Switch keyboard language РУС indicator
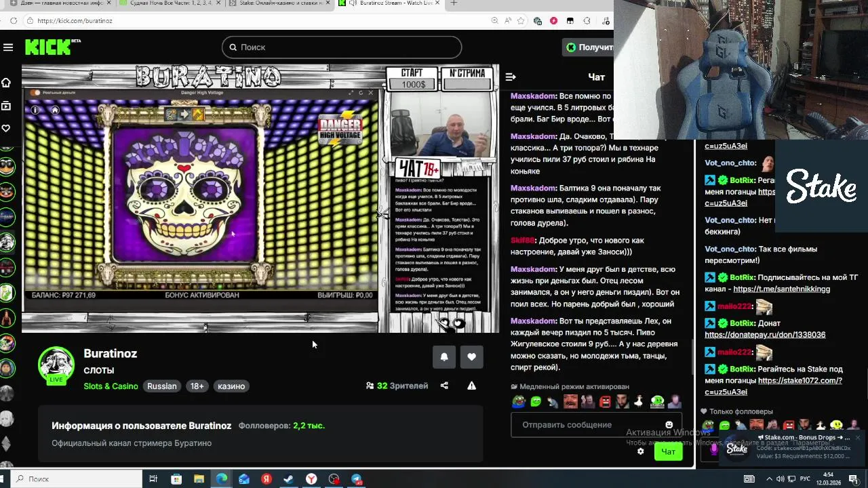 pos(806,479)
